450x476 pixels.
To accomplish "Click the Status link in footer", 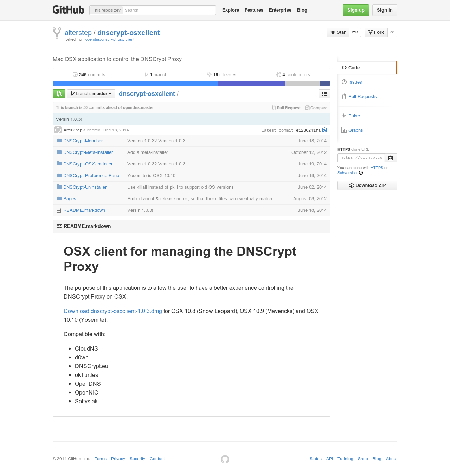I will 316,459.
